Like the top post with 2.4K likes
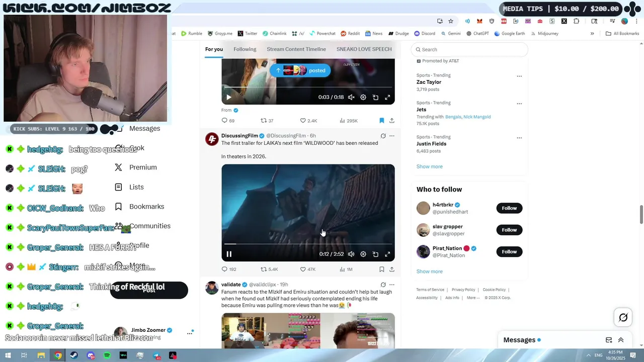 308,121
